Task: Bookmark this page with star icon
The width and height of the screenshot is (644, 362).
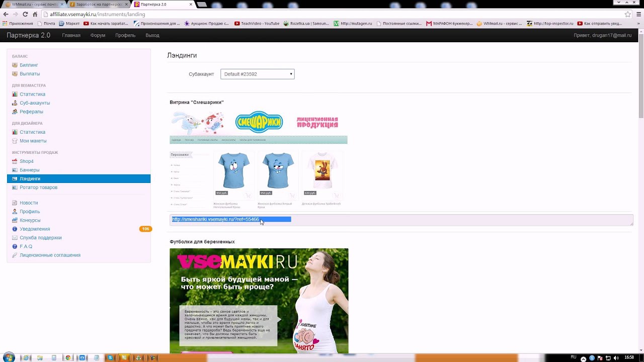Action: pos(627,14)
